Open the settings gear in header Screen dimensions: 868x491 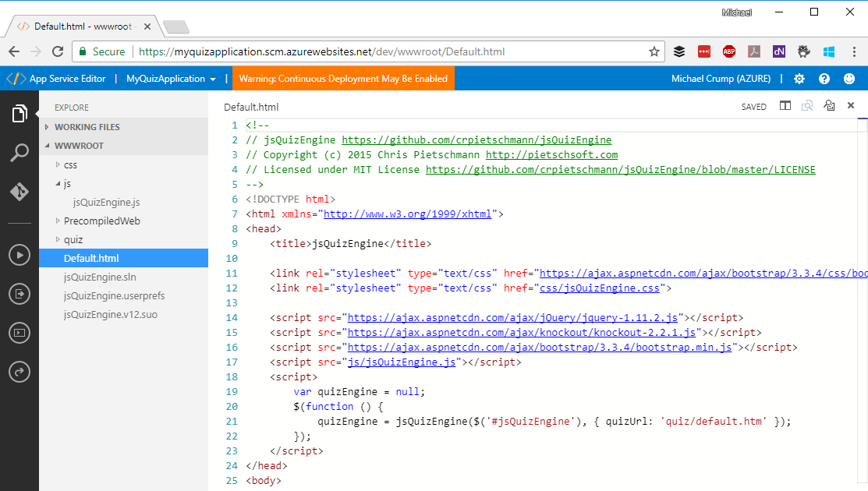pyautogui.click(x=799, y=79)
